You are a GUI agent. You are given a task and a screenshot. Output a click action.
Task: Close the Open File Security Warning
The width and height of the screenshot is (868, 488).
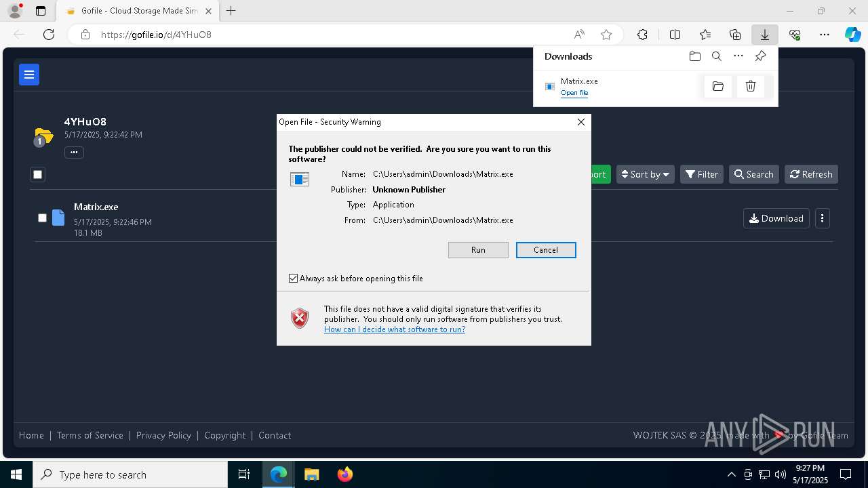click(580, 122)
